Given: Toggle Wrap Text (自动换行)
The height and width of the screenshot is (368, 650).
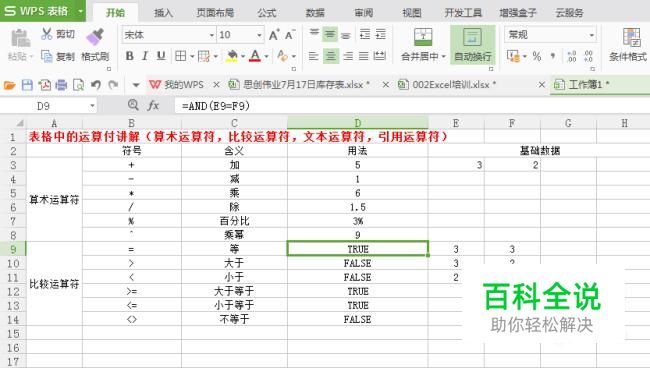Looking at the screenshot, I should click(x=473, y=44).
